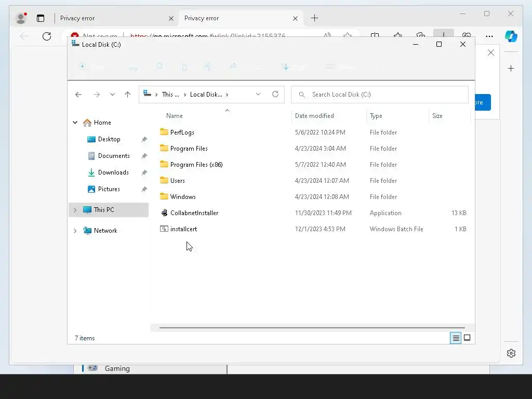Expand the chevron between 'This ...' and 'Local Disk...'
This screenshot has width=532, height=399.
pyautogui.click(x=185, y=95)
